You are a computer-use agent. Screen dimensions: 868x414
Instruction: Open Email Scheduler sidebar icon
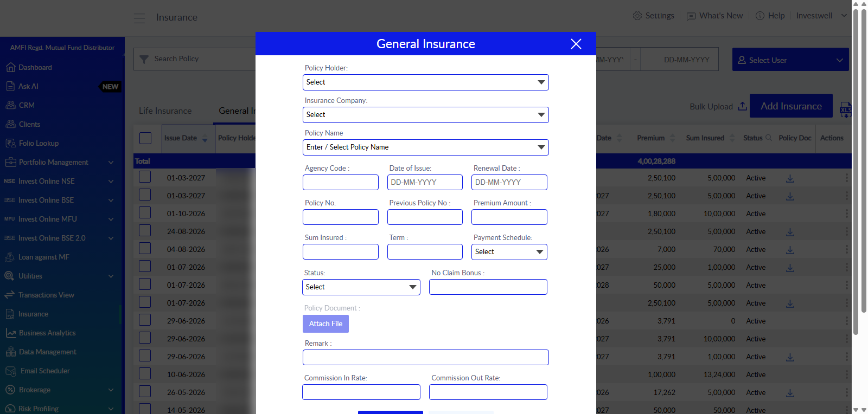coord(11,371)
